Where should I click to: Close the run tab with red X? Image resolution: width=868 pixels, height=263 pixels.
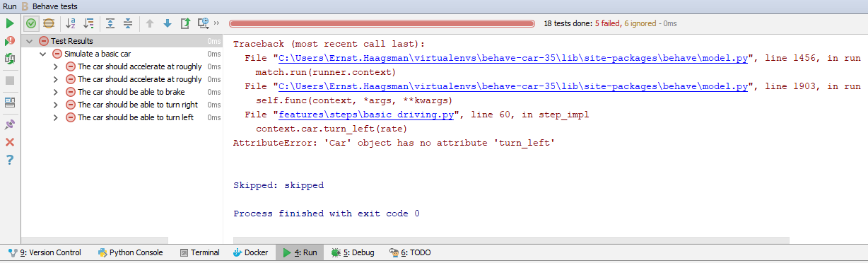(10, 142)
